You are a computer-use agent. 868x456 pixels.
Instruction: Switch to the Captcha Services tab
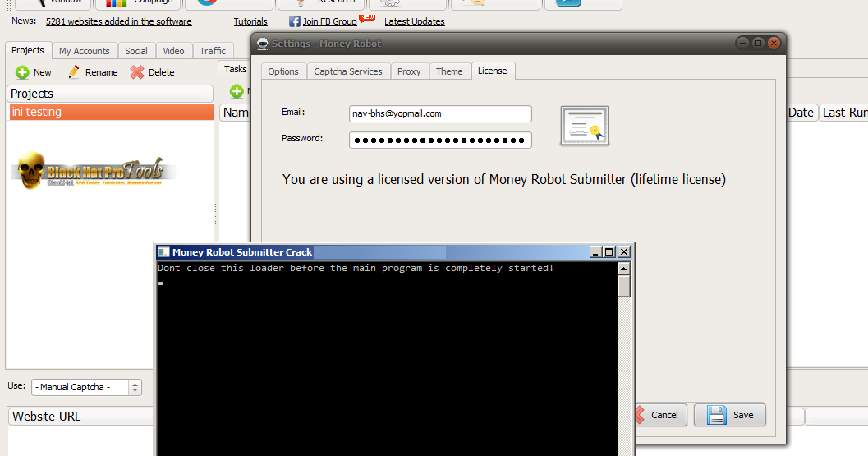click(x=348, y=71)
